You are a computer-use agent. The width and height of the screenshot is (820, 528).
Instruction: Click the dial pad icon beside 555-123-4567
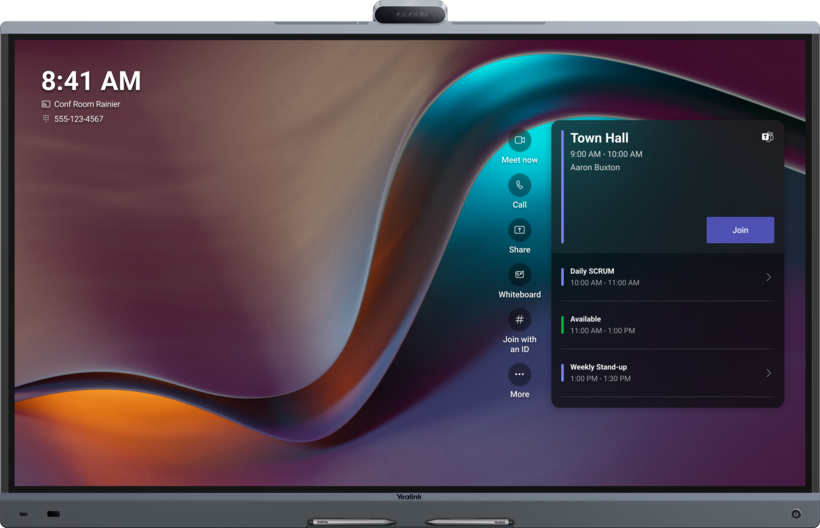pyautogui.click(x=46, y=119)
